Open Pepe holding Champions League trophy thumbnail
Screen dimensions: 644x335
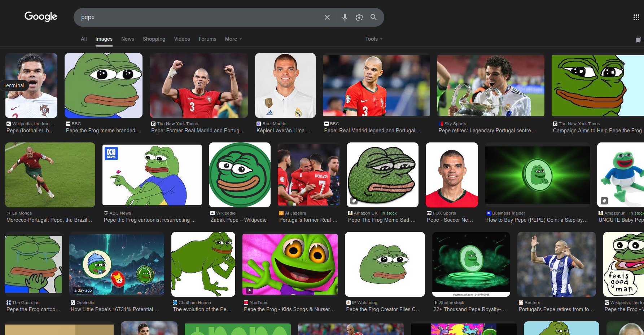coord(491,85)
